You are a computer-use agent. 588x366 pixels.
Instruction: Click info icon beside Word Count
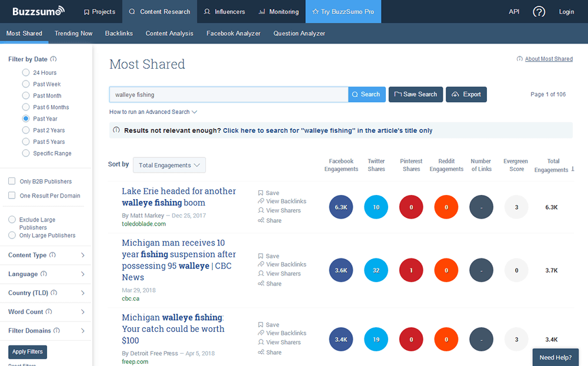49,311
